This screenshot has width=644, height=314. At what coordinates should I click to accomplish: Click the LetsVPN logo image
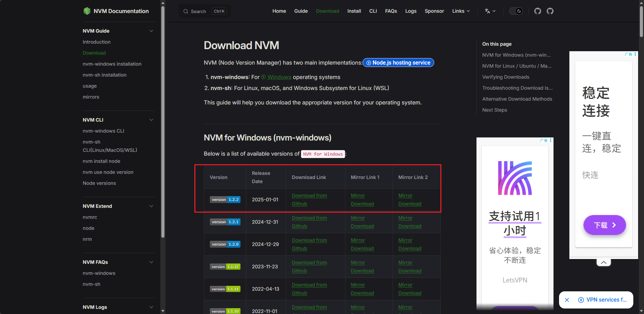coord(515,178)
